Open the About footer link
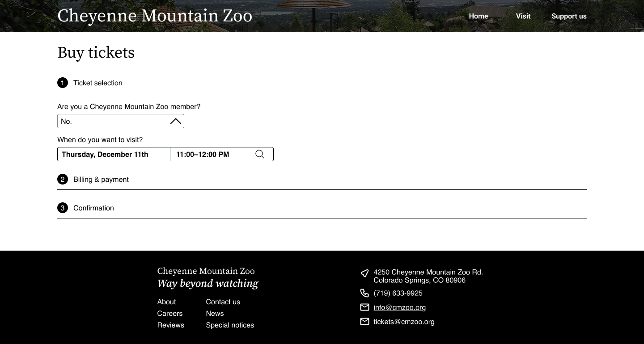Viewport: 644px width, 344px height. [166, 302]
